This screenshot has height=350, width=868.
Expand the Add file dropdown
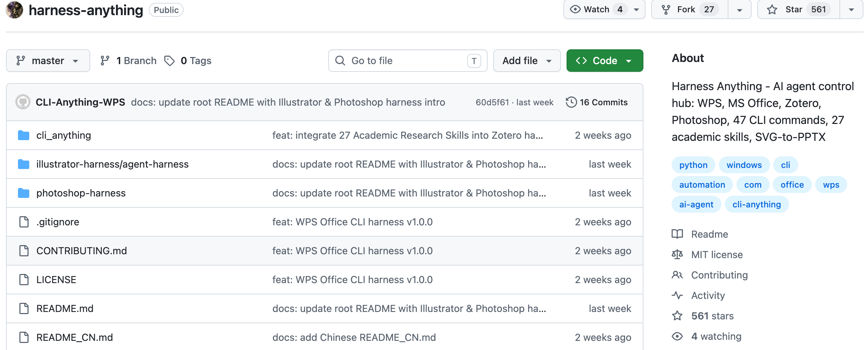[x=527, y=61]
